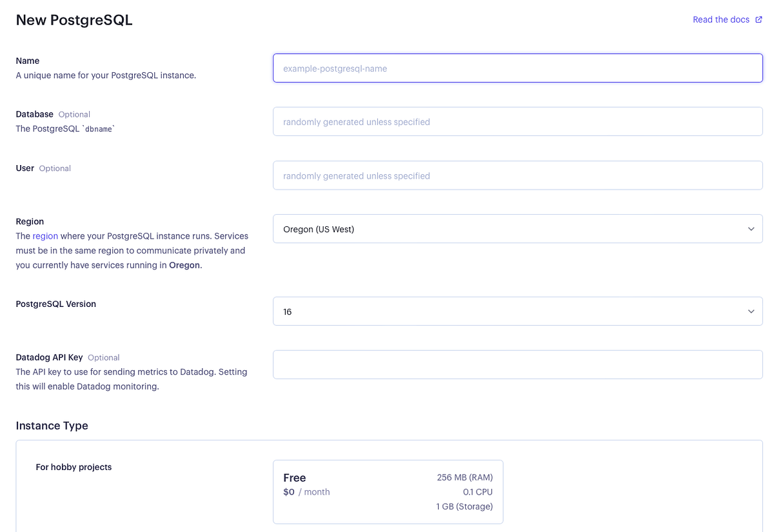Click the Datadog API Key input field
Viewport: 774px width, 532px height.
coord(516,364)
